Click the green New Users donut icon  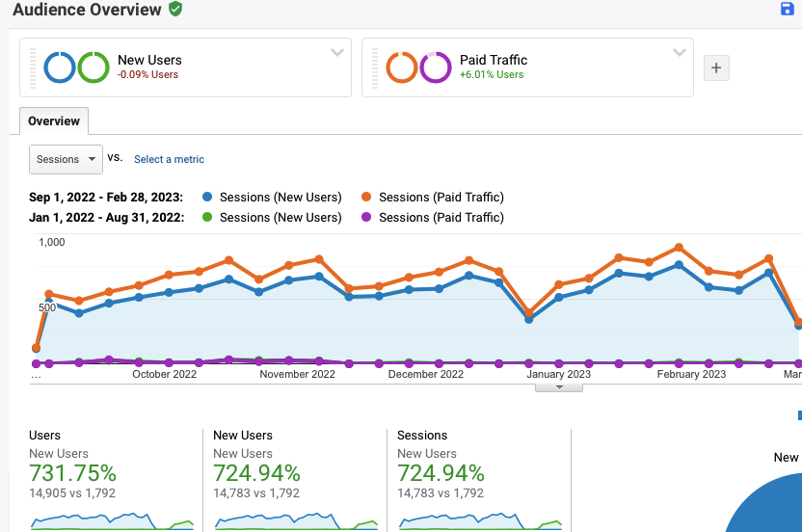(94, 67)
